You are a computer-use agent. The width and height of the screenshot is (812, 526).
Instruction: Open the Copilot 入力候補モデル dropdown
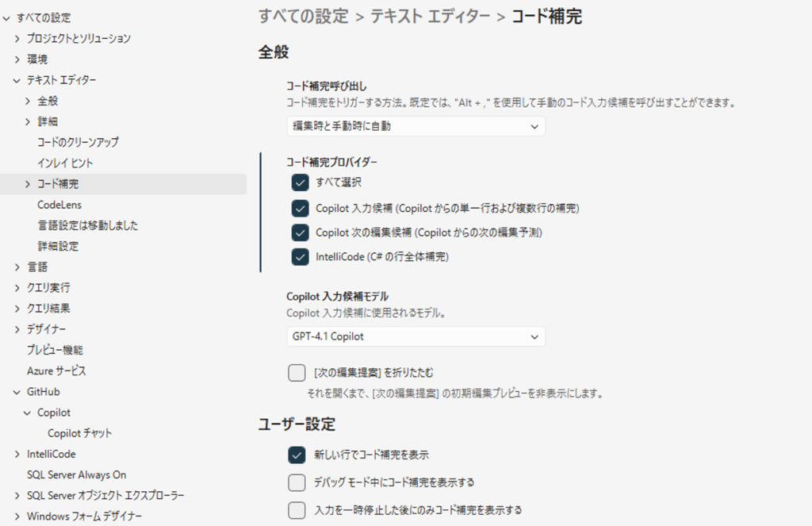pos(416,336)
